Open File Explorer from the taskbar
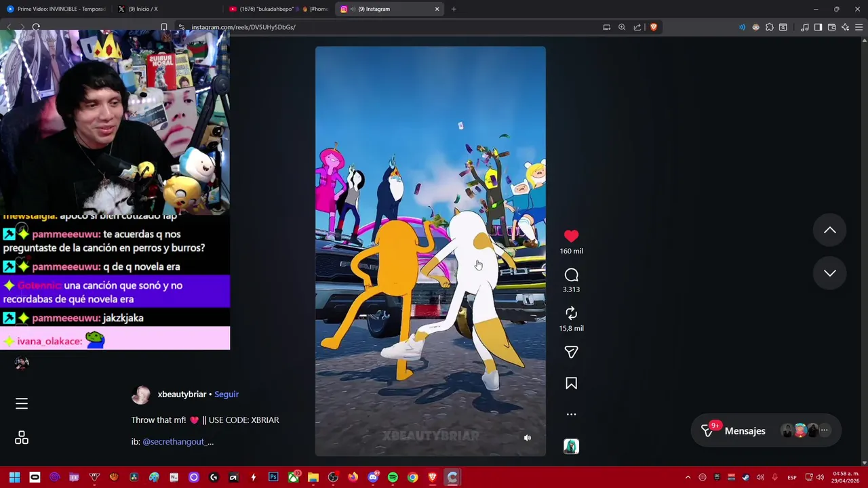Viewport: 868px width, 488px height. [x=313, y=477]
